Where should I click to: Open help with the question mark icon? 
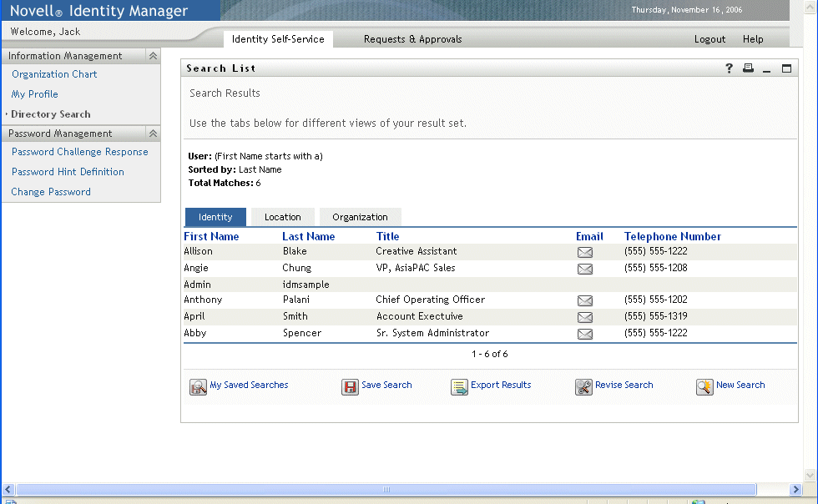tap(729, 68)
